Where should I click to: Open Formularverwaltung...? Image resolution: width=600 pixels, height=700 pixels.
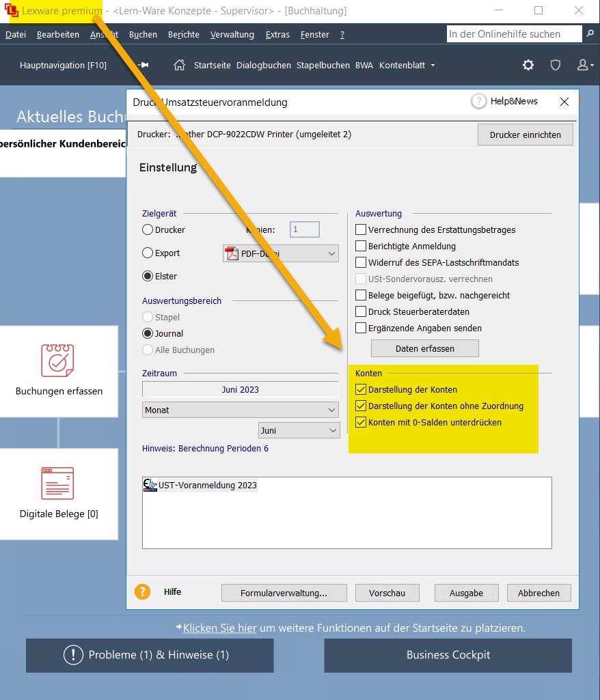(284, 593)
